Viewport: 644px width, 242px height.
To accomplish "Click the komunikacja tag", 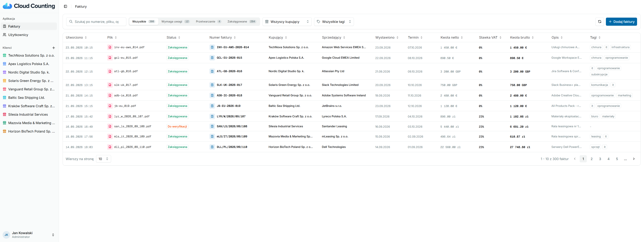I will tap(599, 85).
